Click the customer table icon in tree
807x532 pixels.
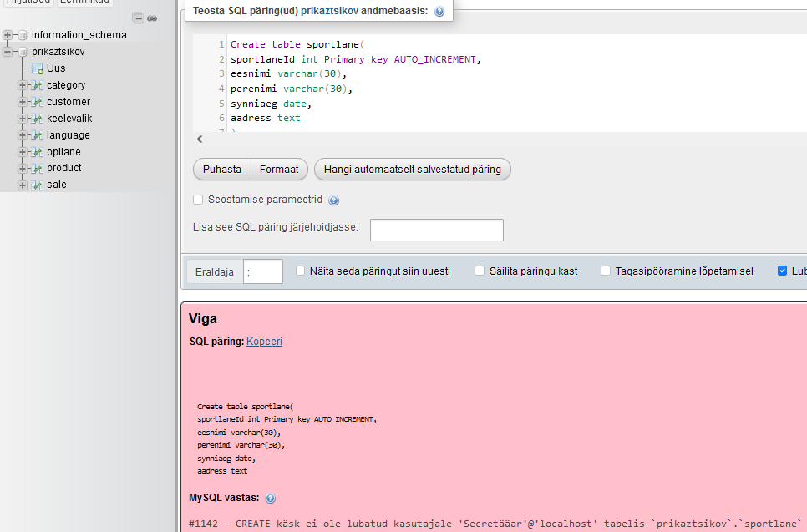point(38,102)
